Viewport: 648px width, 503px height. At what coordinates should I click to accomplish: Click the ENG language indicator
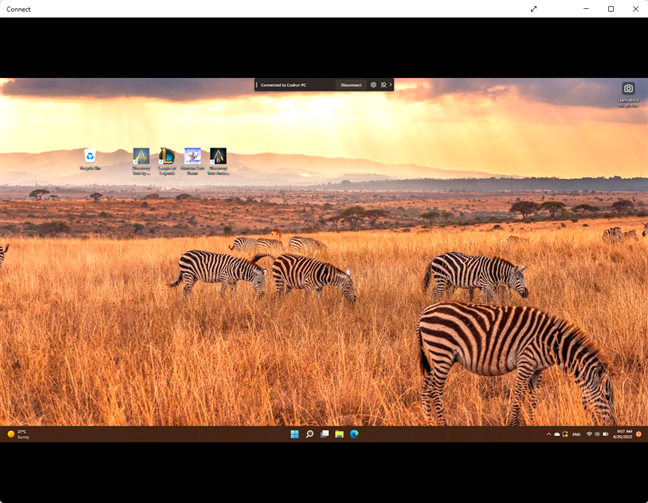pyautogui.click(x=577, y=434)
